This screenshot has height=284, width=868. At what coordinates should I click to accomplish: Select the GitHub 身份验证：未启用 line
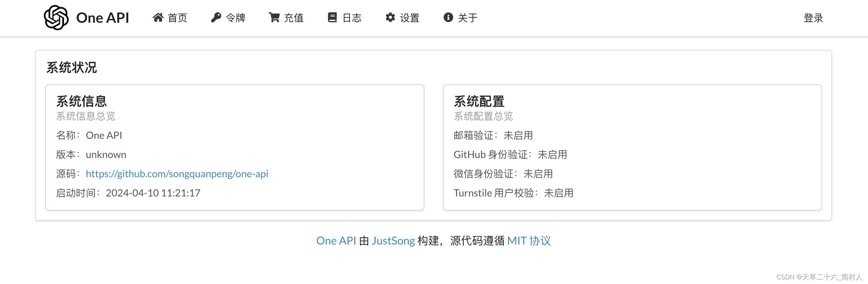(511, 154)
